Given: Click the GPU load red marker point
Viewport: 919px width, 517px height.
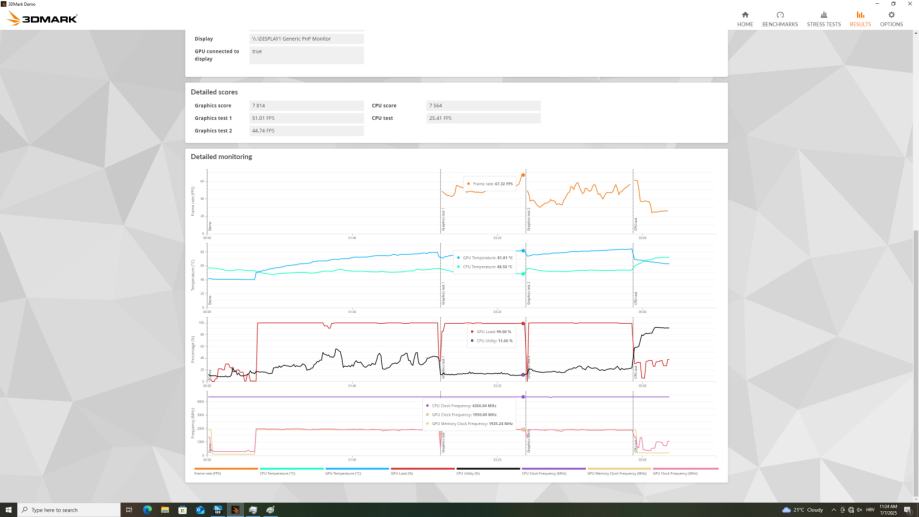Looking at the screenshot, I should [523, 324].
